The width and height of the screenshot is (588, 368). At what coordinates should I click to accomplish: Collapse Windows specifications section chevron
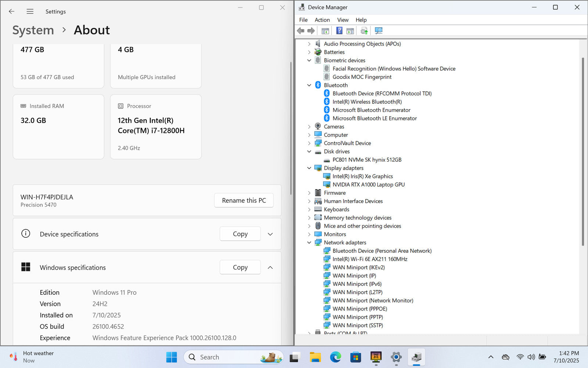(270, 268)
